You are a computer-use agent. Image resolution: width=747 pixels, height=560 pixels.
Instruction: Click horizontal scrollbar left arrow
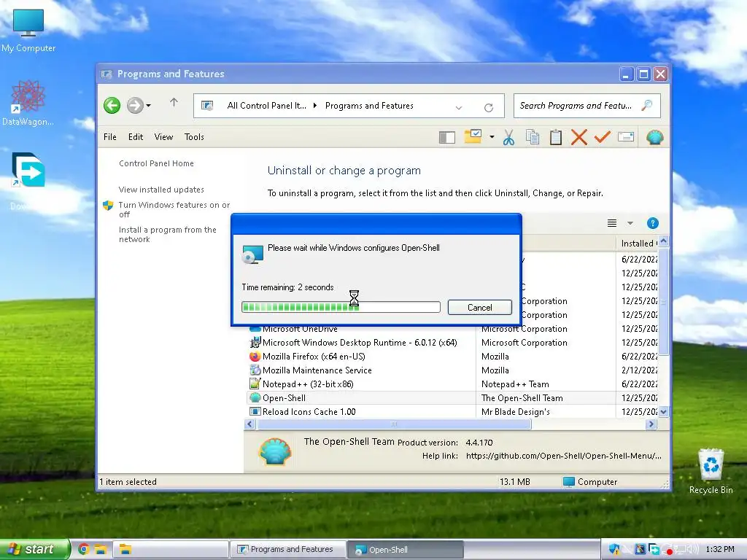click(x=249, y=424)
